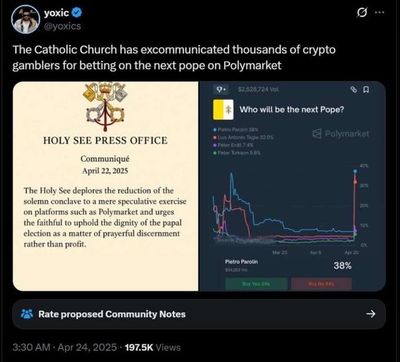This screenshot has height=362, width=400.
Task: Click the 197.5K Views count
Action: (x=153, y=347)
